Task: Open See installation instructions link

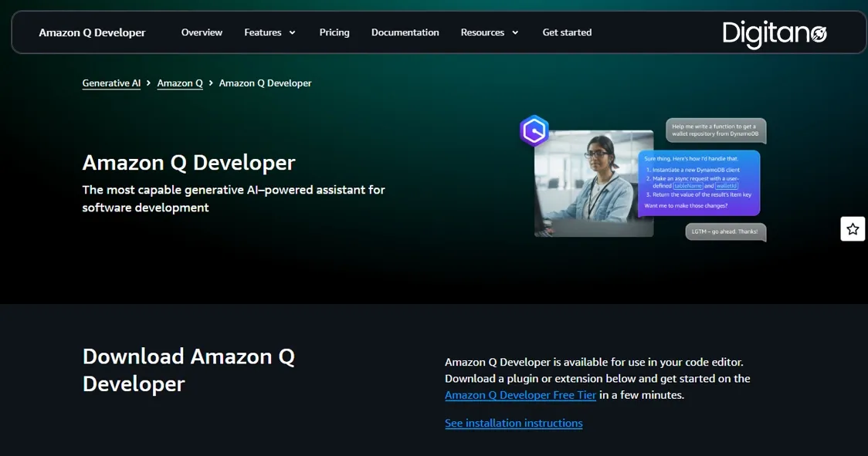Action: click(x=514, y=424)
